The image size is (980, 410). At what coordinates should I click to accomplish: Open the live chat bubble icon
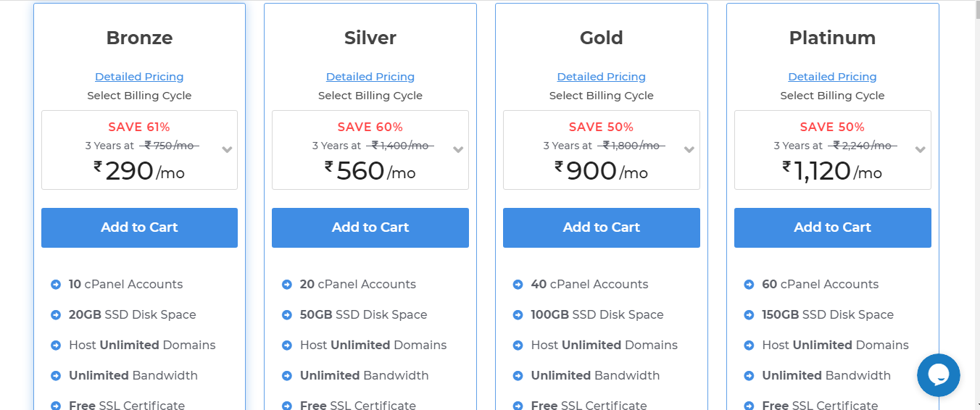[x=938, y=375]
